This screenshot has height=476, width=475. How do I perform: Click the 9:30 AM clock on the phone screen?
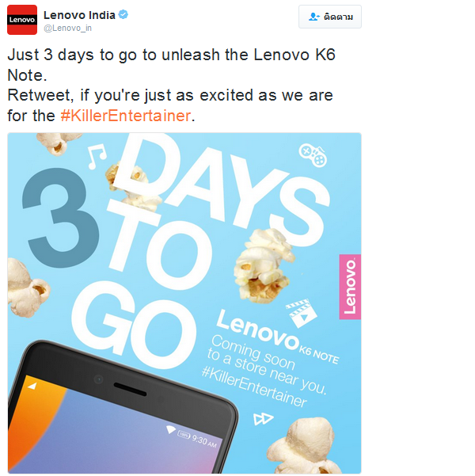point(204,441)
